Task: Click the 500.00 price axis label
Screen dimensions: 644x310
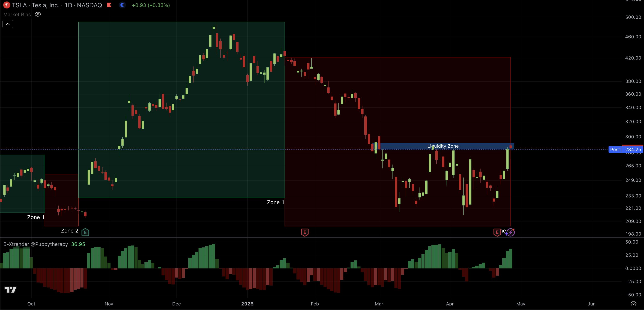Action: pos(633,17)
